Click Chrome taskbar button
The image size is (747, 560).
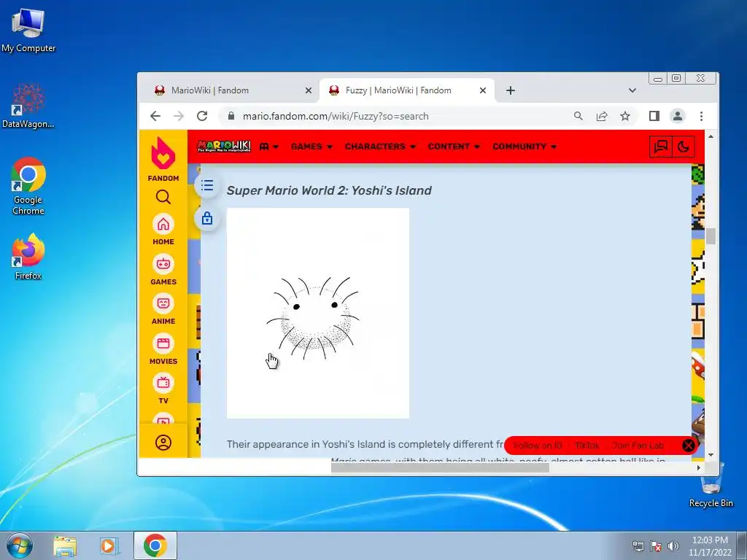click(155, 545)
